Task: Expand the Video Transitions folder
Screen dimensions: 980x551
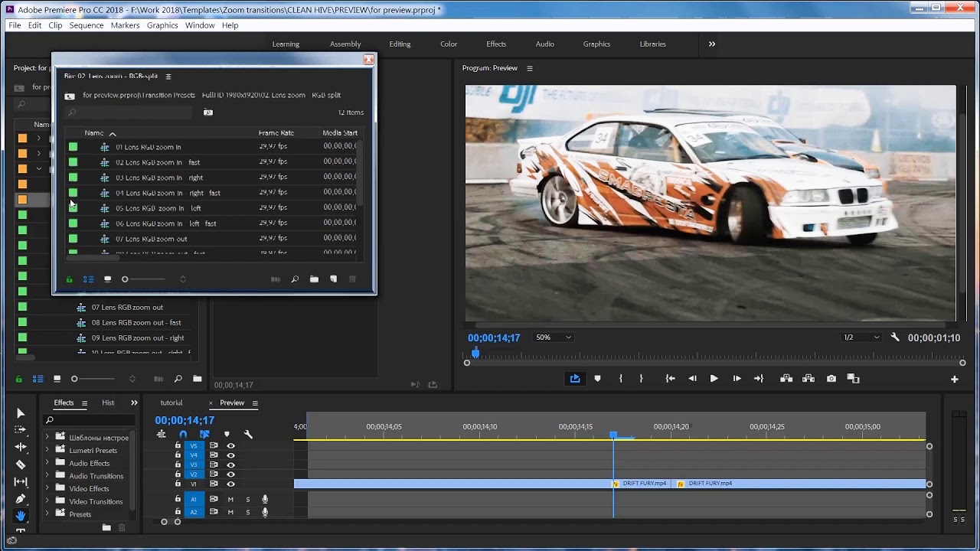Action: tap(47, 501)
